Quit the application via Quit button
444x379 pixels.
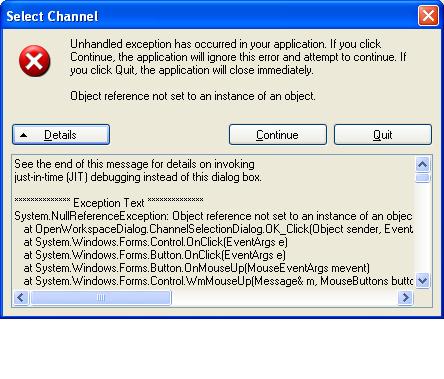pos(383,135)
